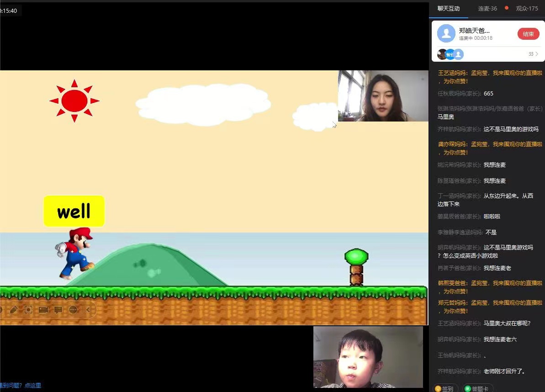Click chat message '不是'

(491, 232)
